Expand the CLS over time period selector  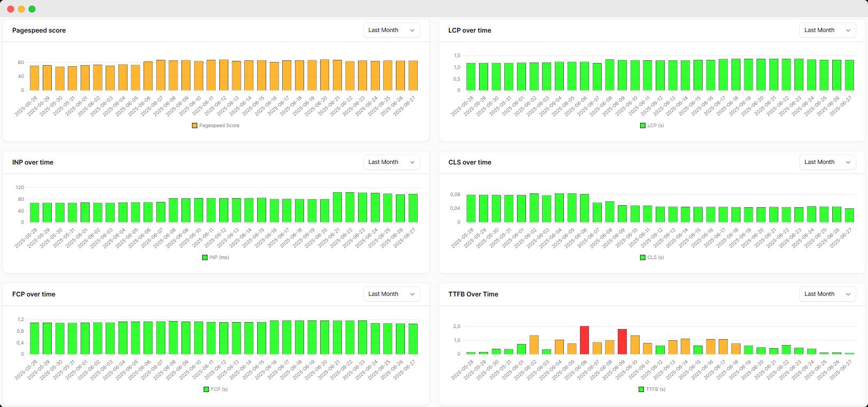[827, 162]
